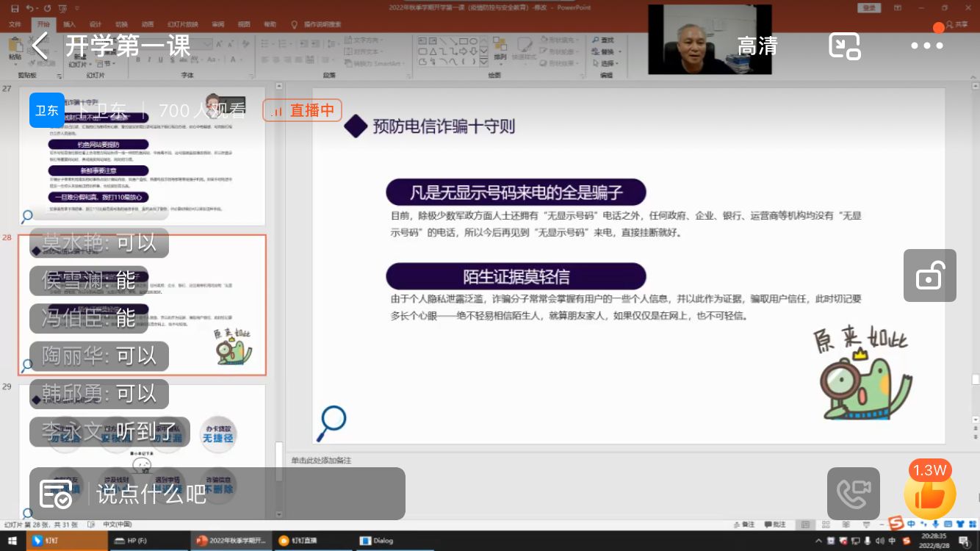
Task: Open the Windows notification center icon
Action: tap(964, 541)
